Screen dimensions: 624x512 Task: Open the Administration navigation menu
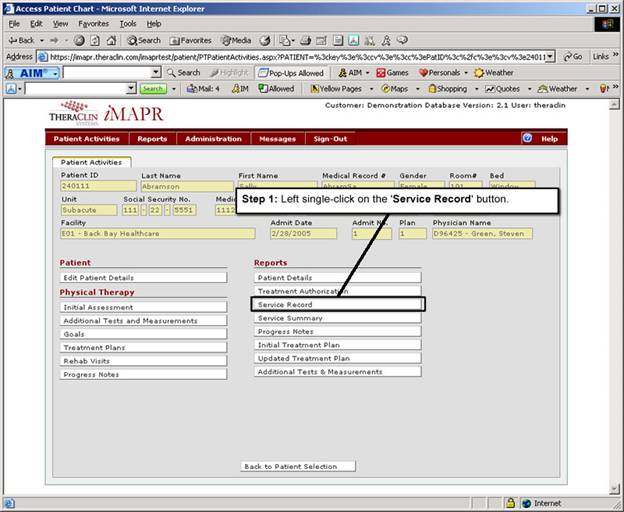coord(213,139)
